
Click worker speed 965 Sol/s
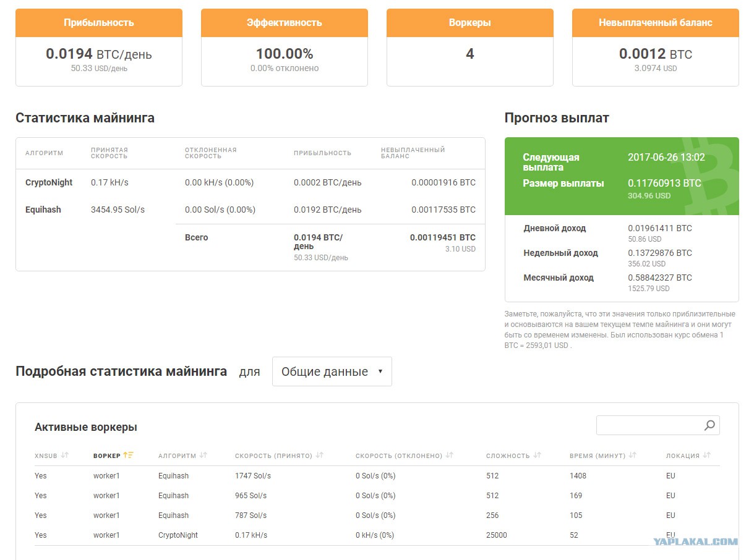click(x=251, y=496)
